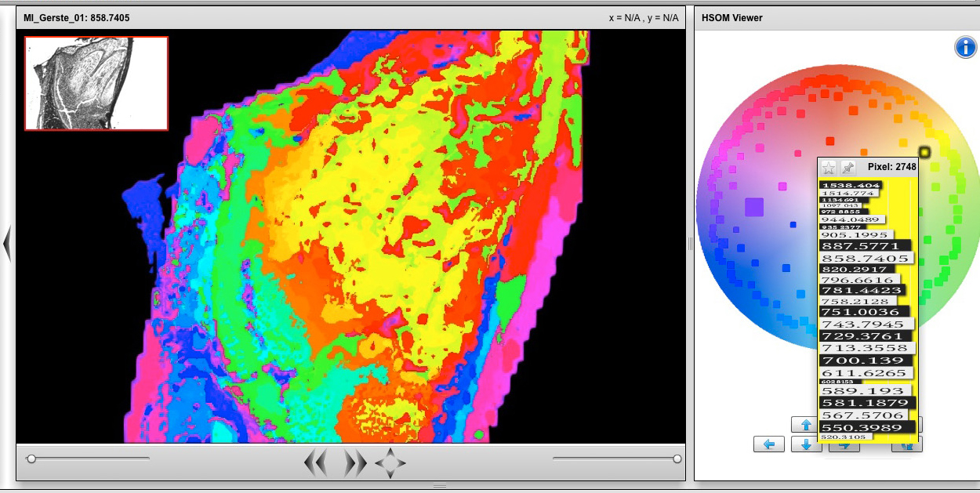This screenshot has height=493, width=980.
Task: Click the four-point star recenter icon
Action: pos(390,463)
